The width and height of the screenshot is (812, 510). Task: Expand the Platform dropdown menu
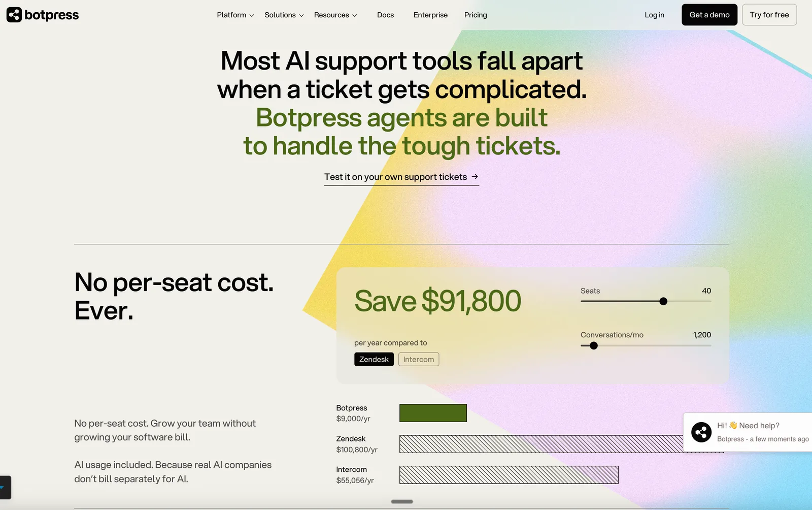(235, 15)
